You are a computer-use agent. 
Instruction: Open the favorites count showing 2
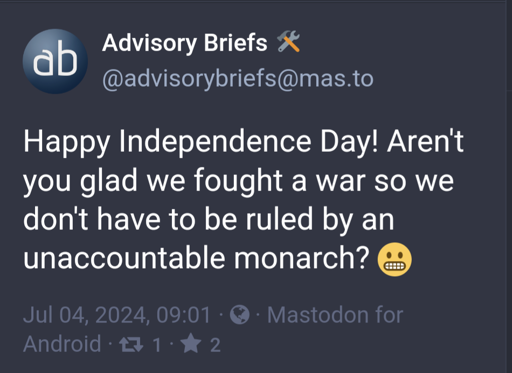click(x=215, y=345)
